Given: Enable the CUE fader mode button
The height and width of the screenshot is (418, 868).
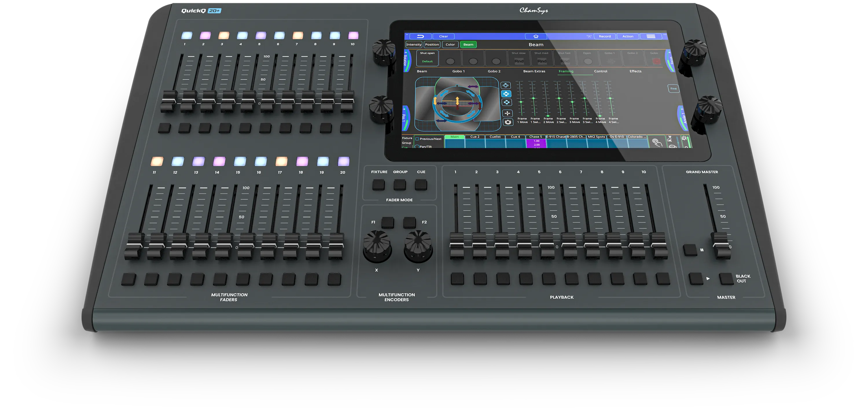Looking at the screenshot, I should click(x=421, y=185).
